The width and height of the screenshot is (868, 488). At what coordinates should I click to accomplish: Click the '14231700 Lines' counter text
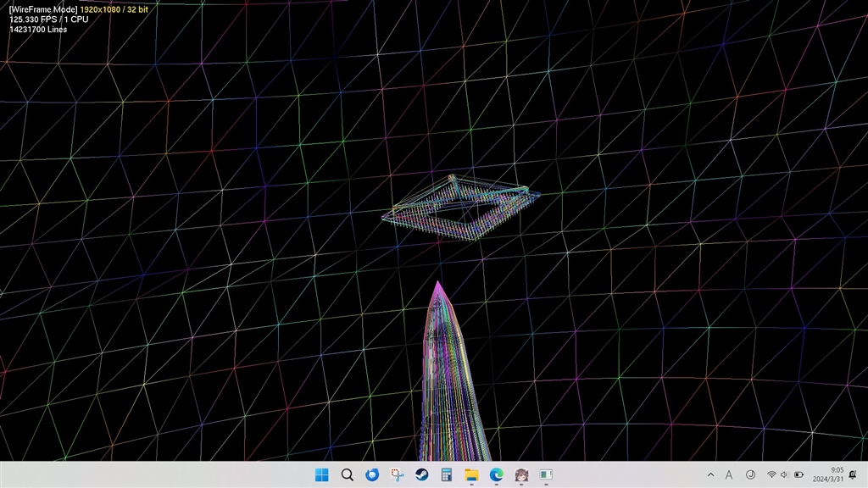pyautogui.click(x=38, y=30)
